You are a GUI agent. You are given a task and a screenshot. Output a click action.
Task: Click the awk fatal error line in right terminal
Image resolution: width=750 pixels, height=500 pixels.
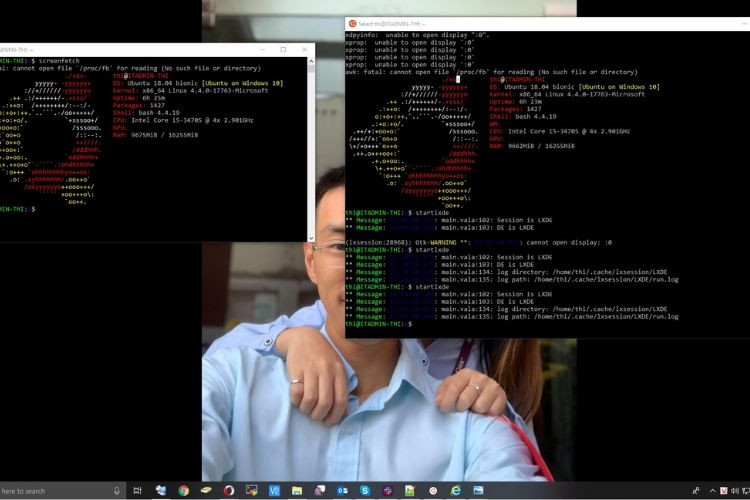[x=491, y=72]
